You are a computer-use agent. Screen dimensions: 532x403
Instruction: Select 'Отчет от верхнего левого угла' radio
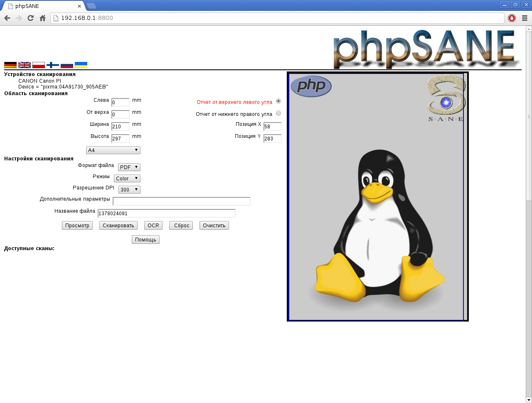coord(278,101)
